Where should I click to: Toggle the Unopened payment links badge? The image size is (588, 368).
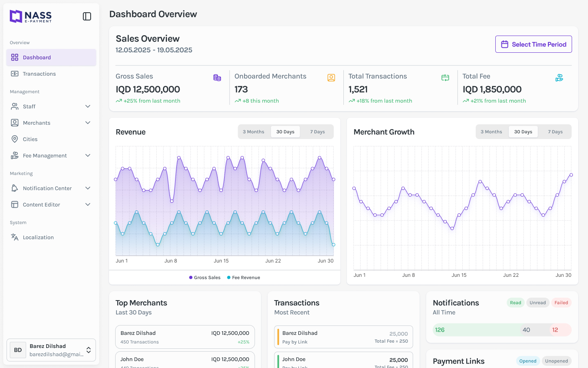click(x=557, y=361)
